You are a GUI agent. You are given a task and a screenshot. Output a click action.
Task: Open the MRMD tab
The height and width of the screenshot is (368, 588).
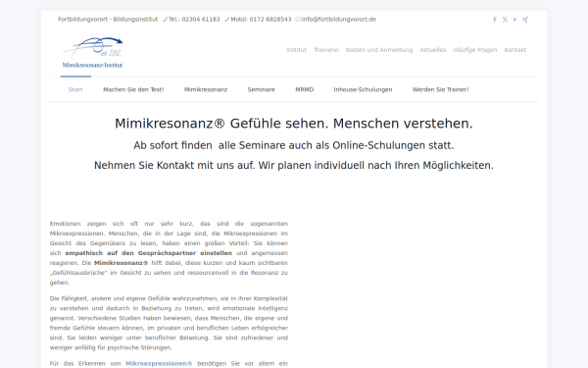pyautogui.click(x=305, y=89)
